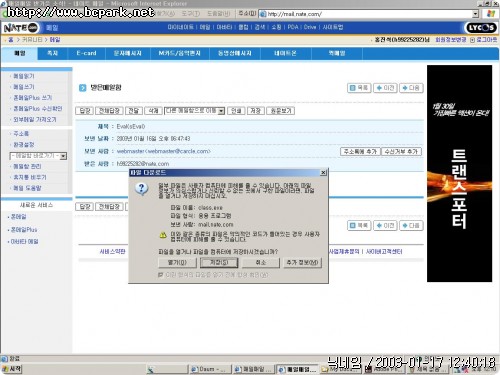Click 사이버고객센터 footer link
The image size is (500, 375).
click(384, 252)
